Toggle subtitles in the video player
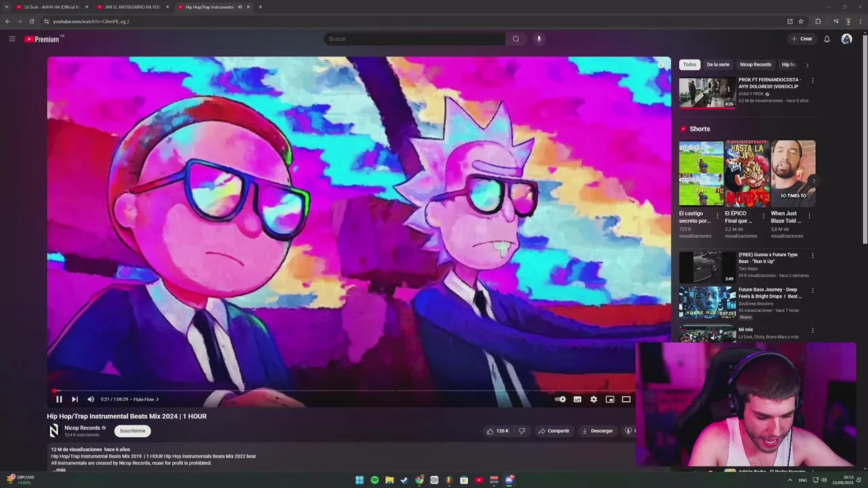 click(x=577, y=399)
